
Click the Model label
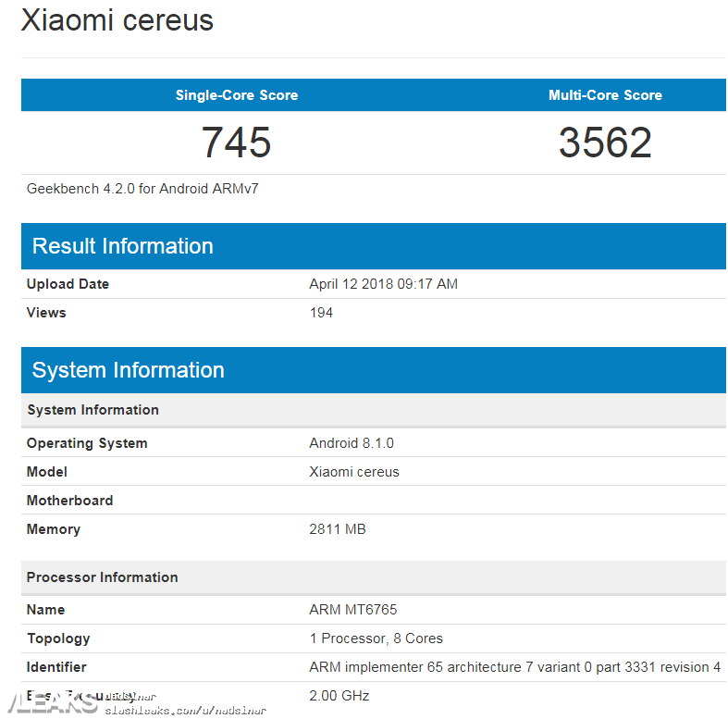pyautogui.click(x=47, y=472)
